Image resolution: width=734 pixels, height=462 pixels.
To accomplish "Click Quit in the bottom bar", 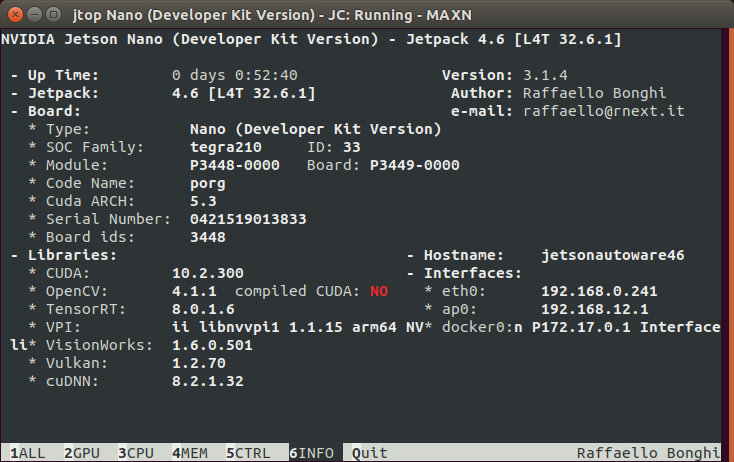I will pyautogui.click(x=369, y=453).
